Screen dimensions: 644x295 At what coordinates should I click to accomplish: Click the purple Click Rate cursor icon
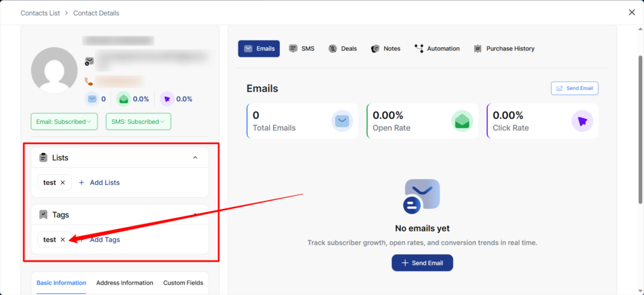click(582, 121)
